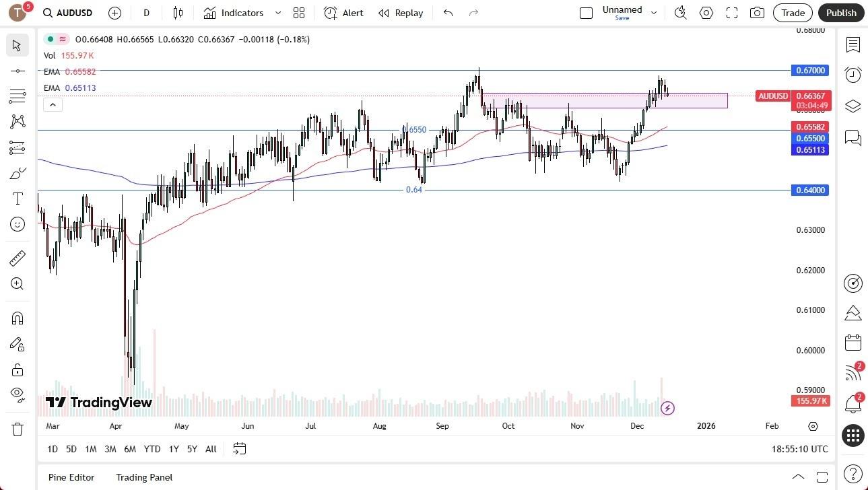Image resolution: width=868 pixels, height=490 pixels.
Task: Enter fullscreen mode
Action: tap(731, 13)
